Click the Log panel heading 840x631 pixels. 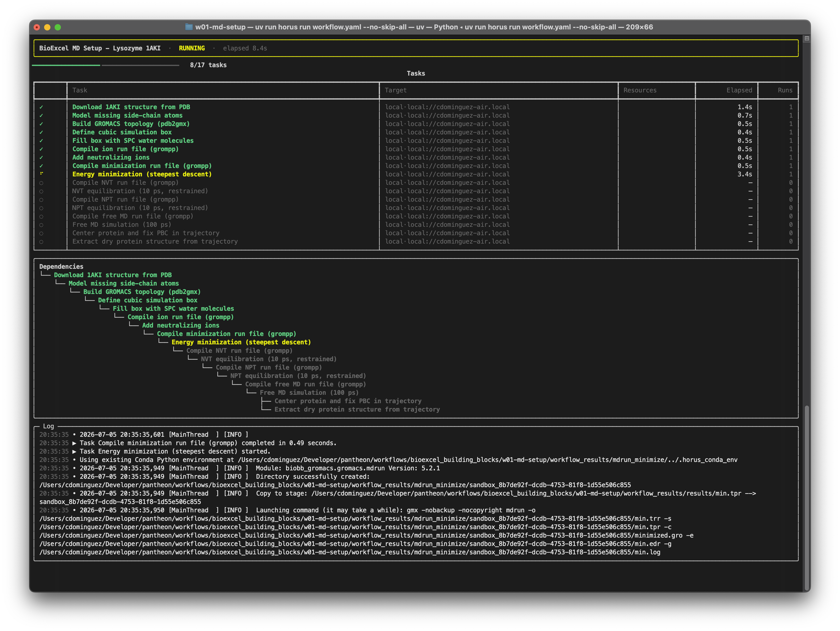click(48, 426)
